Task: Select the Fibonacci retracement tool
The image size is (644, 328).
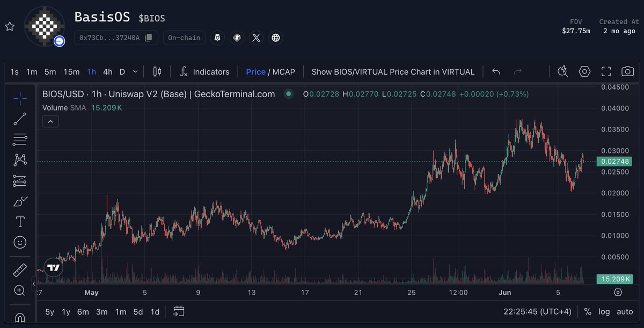Action: coord(20,140)
